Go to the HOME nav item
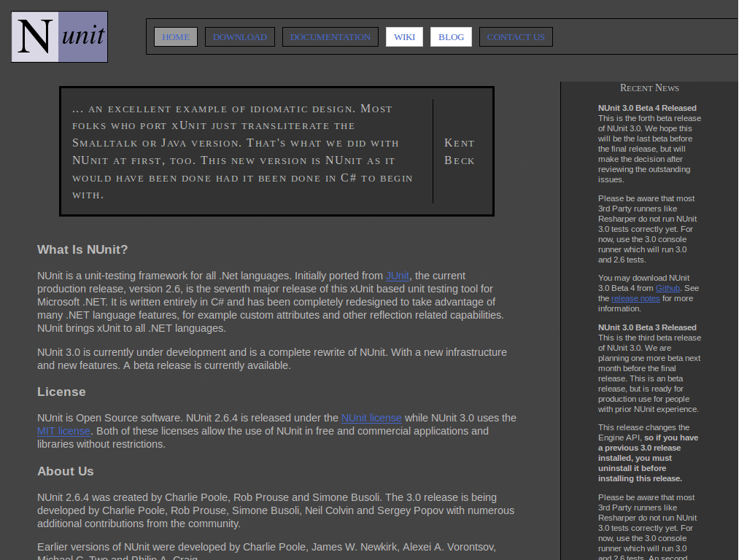 pyautogui.click(x=176, y=37)
